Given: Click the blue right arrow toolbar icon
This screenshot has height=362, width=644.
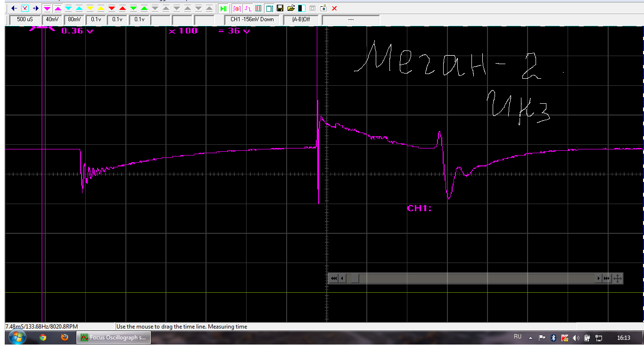Looking at the screenshot, I should (35, 8).
